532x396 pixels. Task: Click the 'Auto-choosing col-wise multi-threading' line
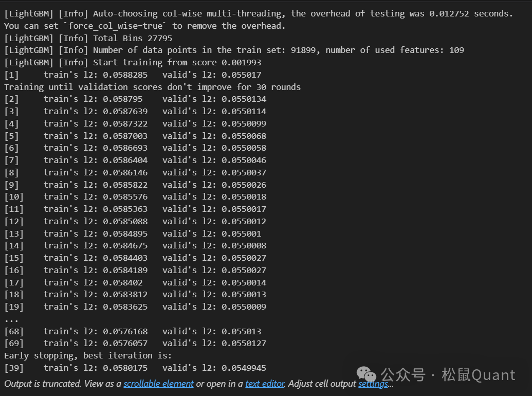(257, 13)
